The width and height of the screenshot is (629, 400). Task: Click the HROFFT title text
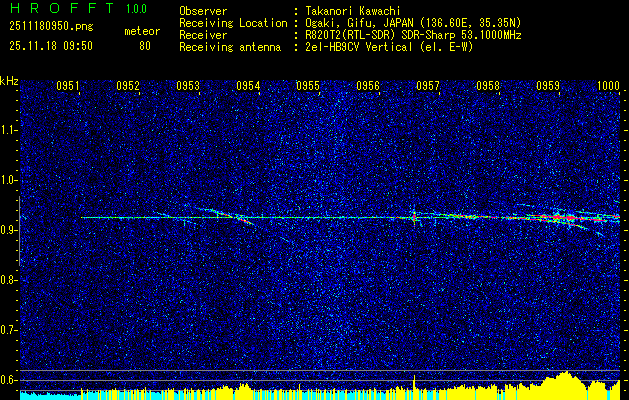[62, 8]
